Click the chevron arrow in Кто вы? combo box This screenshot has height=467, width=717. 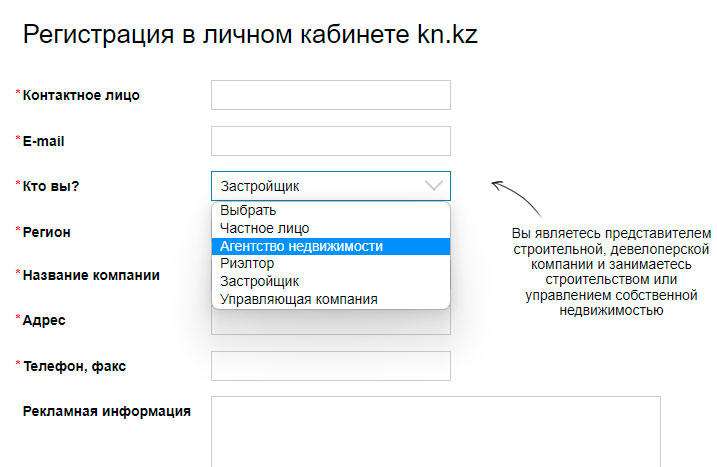tap(433, 186)
